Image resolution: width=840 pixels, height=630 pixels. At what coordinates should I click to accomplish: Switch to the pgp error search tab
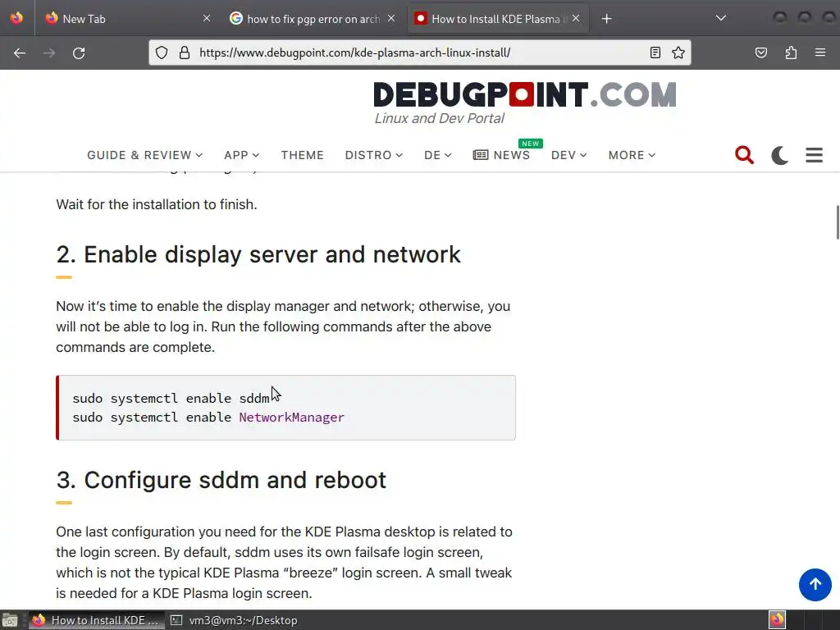point(313,19)
